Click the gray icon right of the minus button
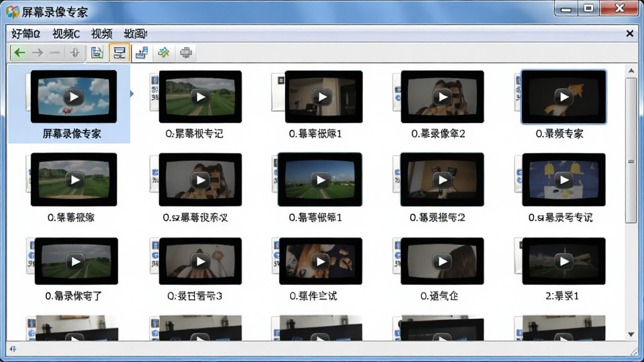This screenshot has height=362, width=644. coord(74,53)
